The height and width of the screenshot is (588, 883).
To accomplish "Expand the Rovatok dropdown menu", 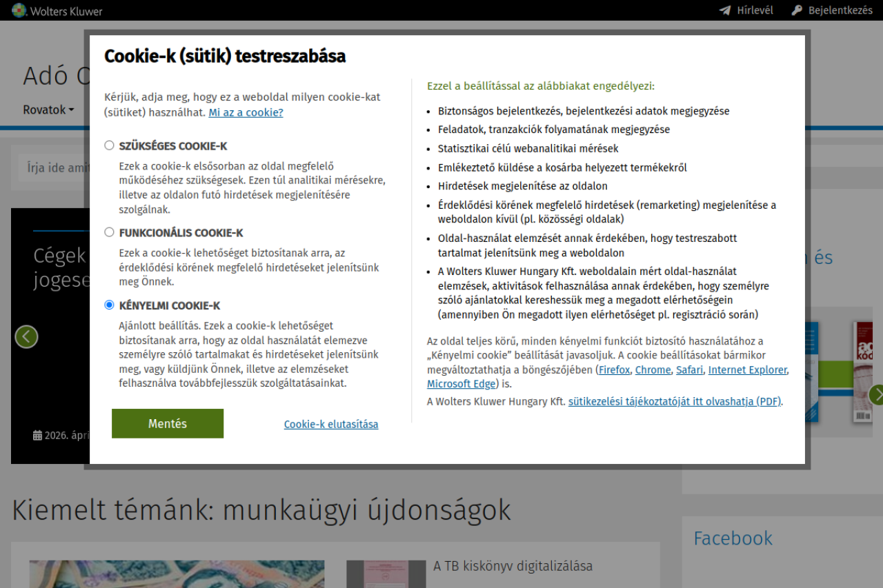I will click(48, 110).
